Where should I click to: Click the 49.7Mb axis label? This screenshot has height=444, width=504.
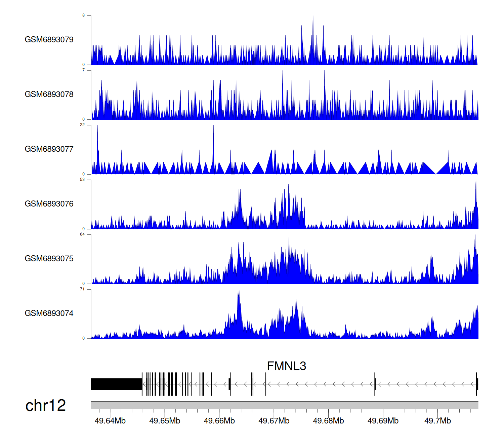tap(437, 421)
